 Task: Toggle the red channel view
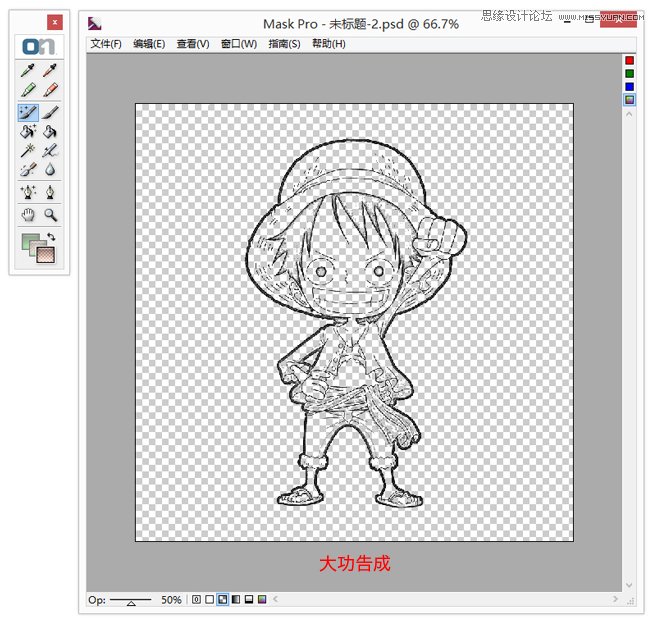point(629,61)
